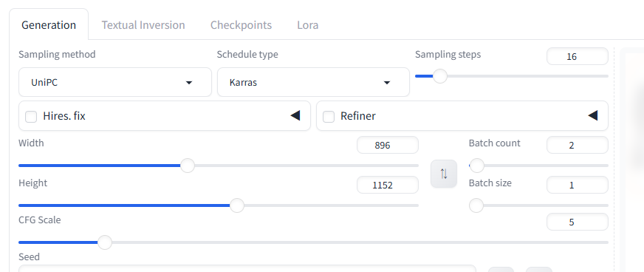644x272 pixels.
Task: Click the Sampling steps slider handle
Action: [x=440, y=76]
